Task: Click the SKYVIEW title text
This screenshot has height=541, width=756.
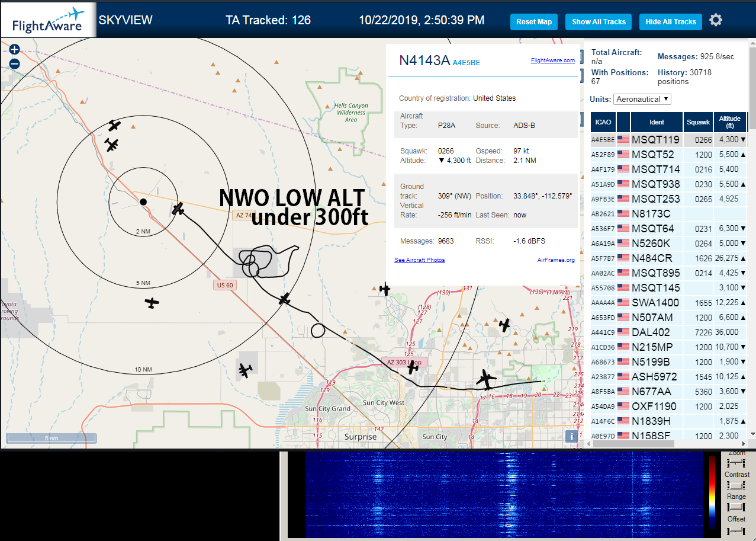Action: click(x=126, y=20)
